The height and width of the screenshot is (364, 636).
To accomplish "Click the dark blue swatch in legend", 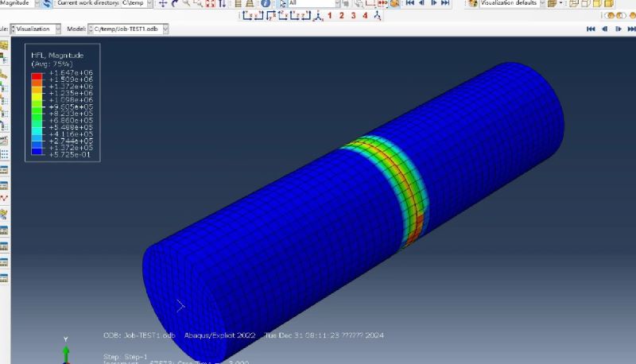I will pyautogui.click(x=37, y=151).
